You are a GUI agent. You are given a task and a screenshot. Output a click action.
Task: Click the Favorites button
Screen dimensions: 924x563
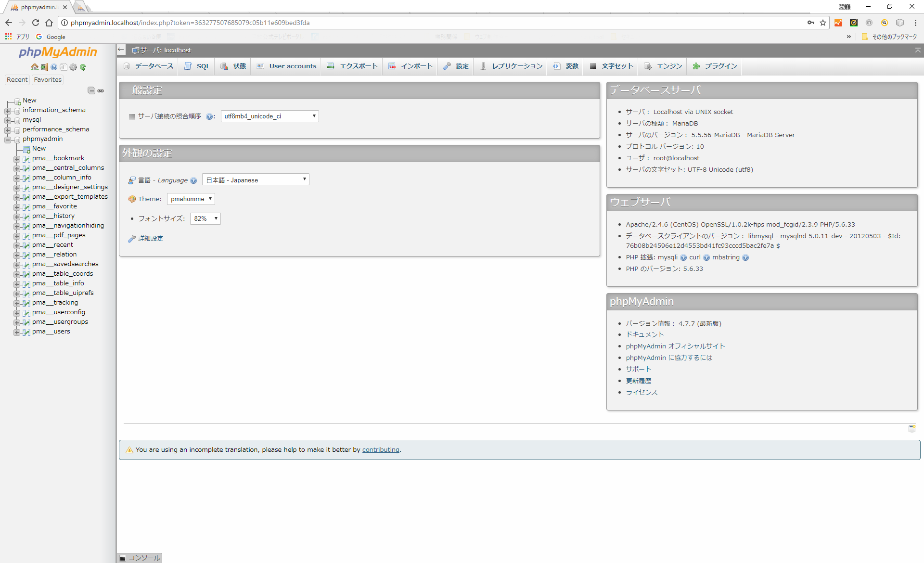click(48, 80)
